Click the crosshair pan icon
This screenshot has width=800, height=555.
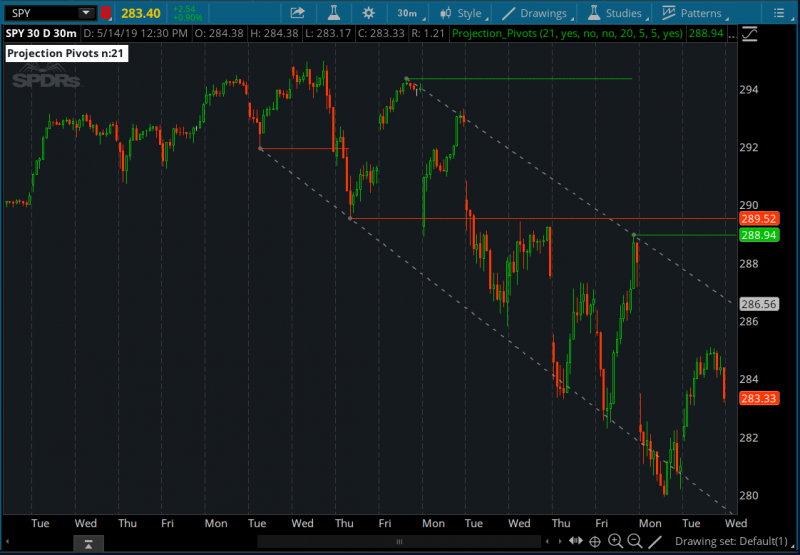[x=595, y=541]
